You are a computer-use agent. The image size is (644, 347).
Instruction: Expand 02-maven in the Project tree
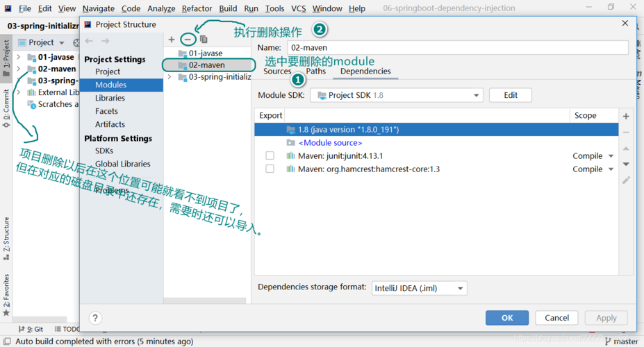tap(19, 69)
